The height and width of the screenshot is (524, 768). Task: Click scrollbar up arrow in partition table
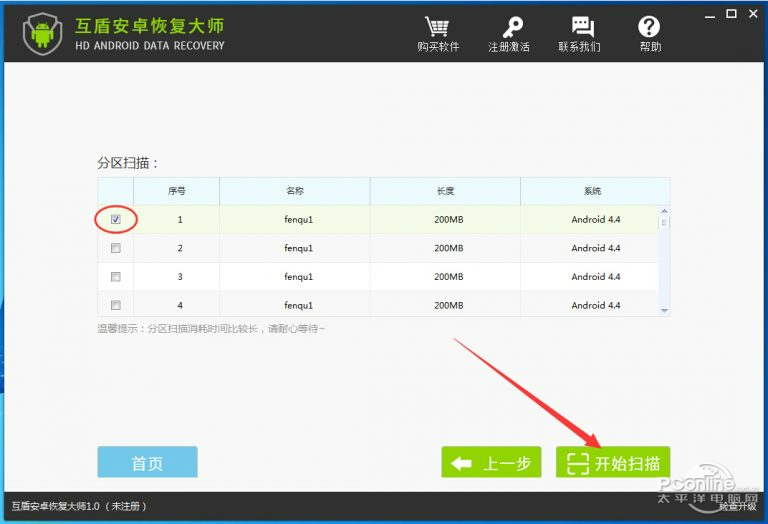664,211
